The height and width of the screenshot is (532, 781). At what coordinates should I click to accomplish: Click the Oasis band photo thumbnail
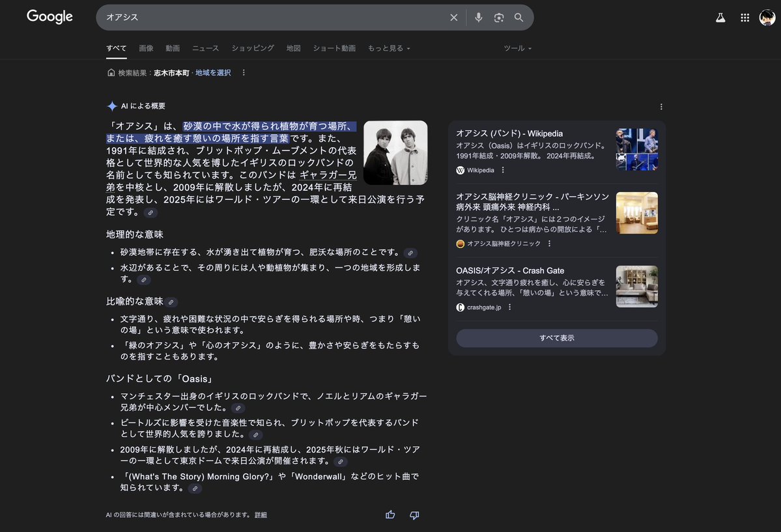click(395, 152)
